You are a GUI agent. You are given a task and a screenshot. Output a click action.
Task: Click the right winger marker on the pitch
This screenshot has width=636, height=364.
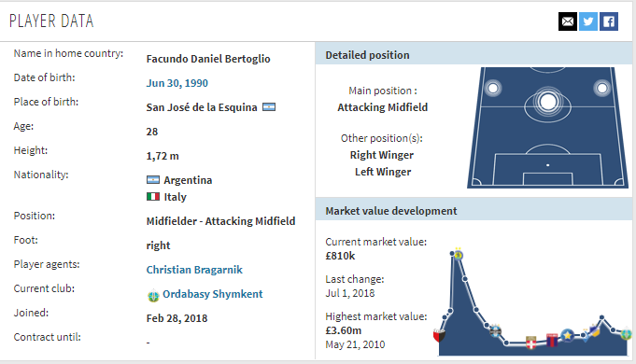602,88
